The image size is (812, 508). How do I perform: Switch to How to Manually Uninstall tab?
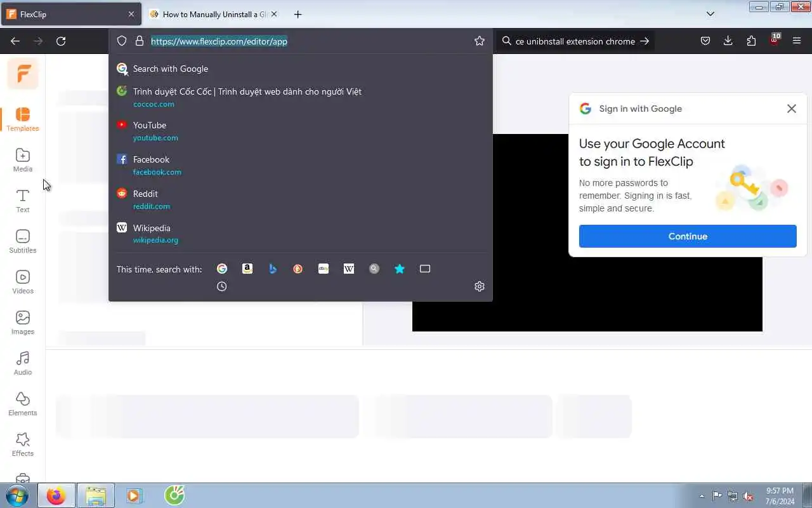214,14
